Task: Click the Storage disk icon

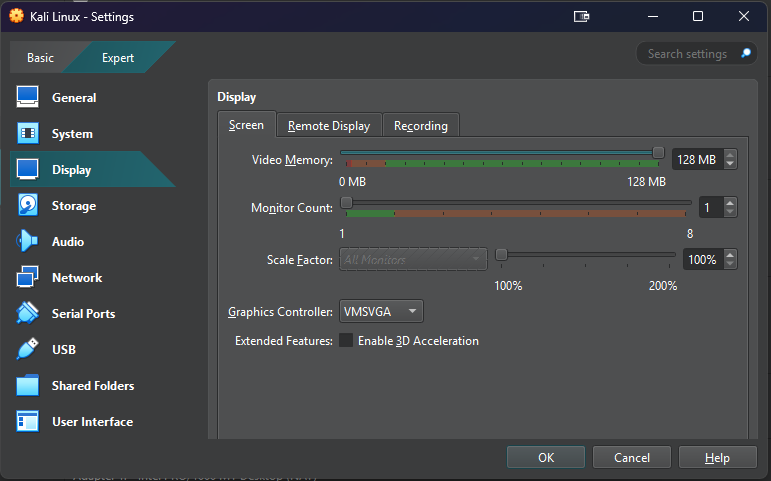Action: click(28, 205)
